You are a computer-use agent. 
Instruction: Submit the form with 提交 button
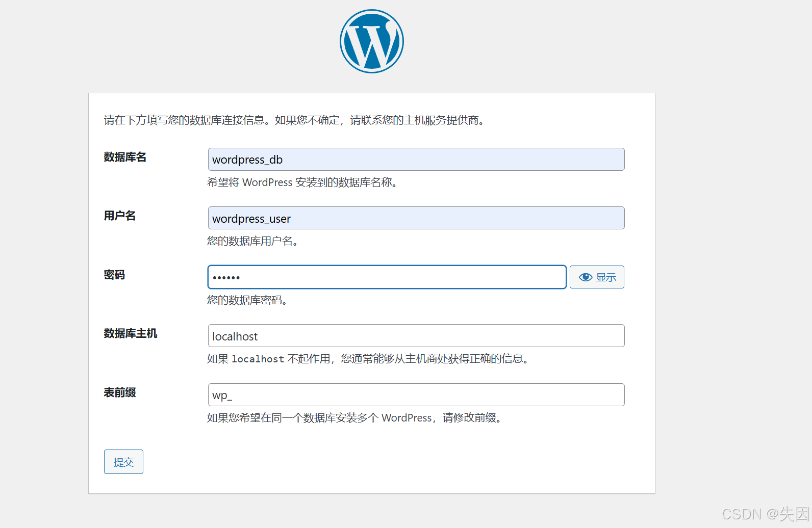click(x=123, y=462)
